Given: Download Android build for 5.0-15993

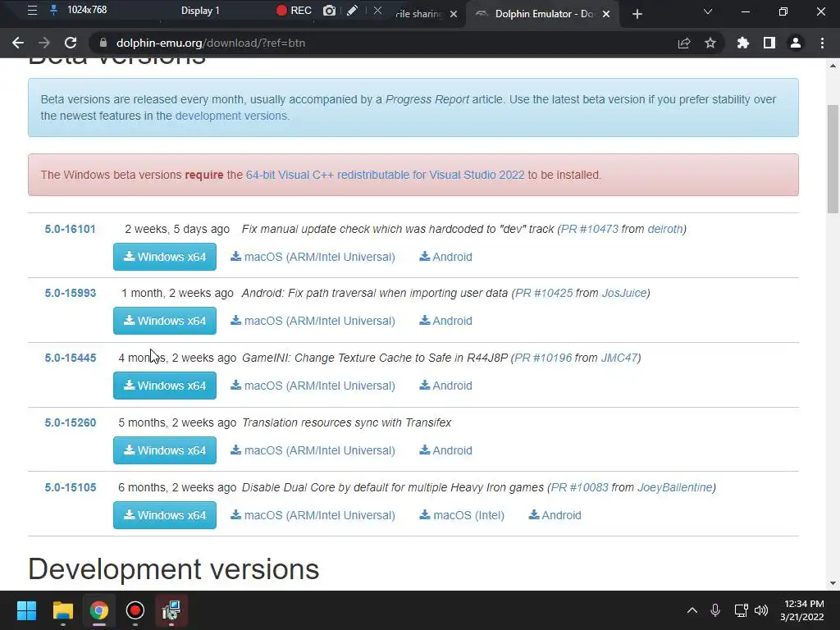Looking at the screenshot, I should click(x=445, y=321).
